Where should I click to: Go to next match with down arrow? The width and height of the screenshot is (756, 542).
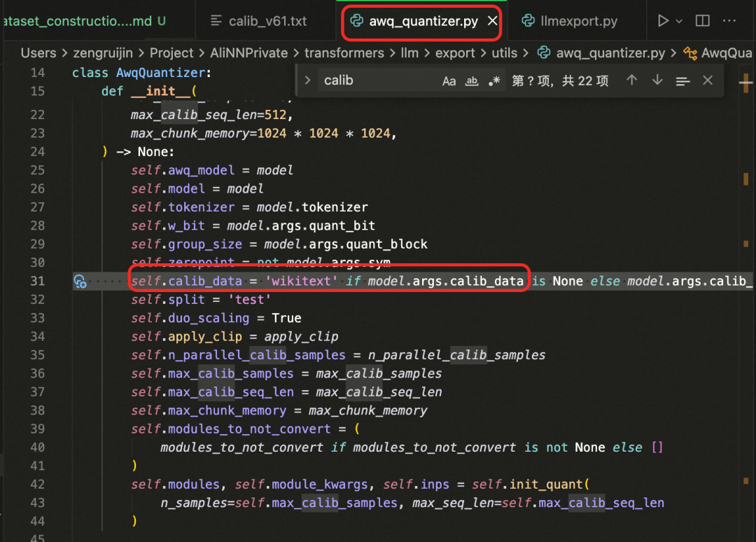tap(657, 80)
